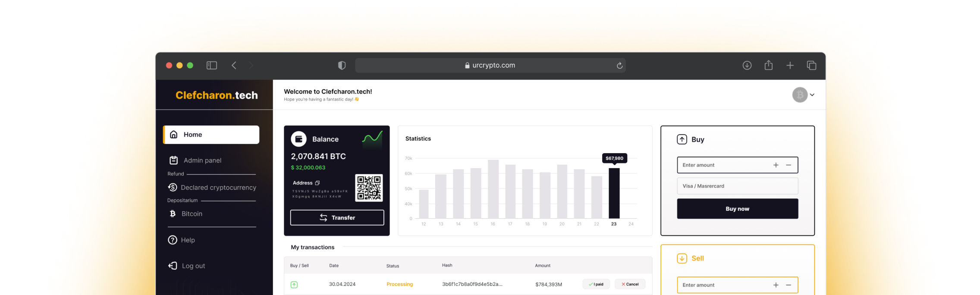Click the 30.04.2024 date cell
Image resolution: width=980 pixels, height=295 pixels.
pyautogui.click(x=342, y=284)
